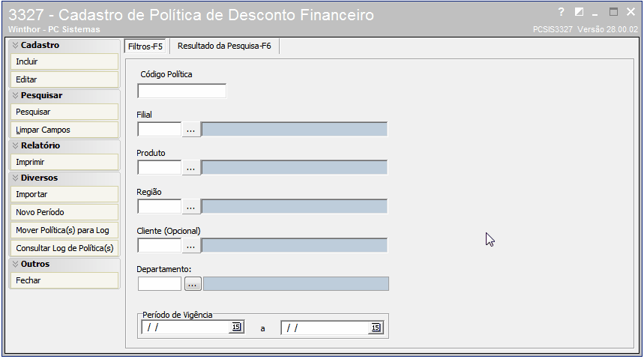This screenshot has width=644, height=359.
Task: Click the Código Política input field
Action: coord(181,91)
